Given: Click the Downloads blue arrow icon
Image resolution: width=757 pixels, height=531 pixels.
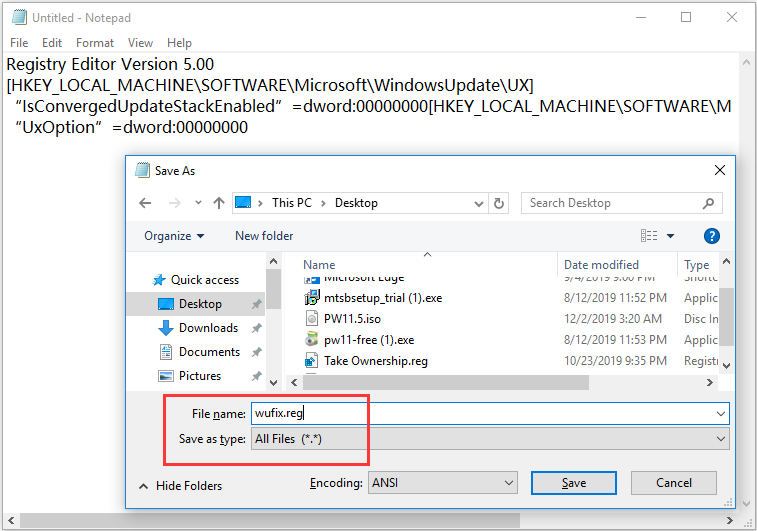Looking at the screenshot, I should coord(166,328).
